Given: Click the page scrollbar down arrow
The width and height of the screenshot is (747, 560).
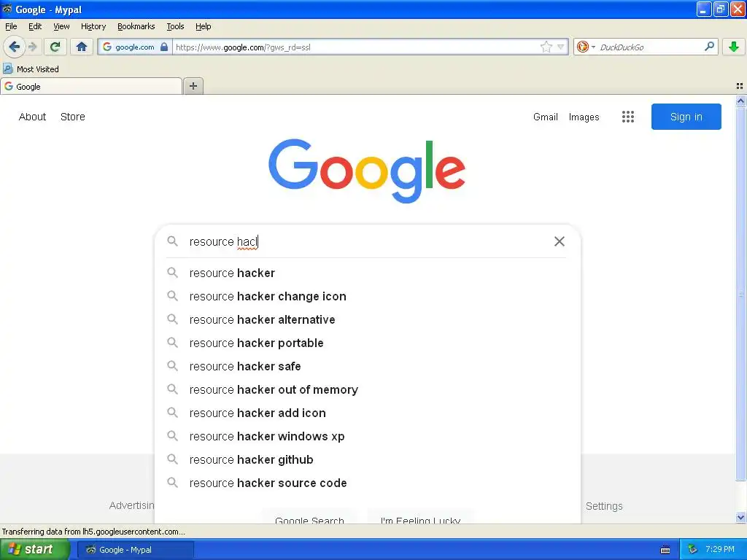Looking at the screenshot, I should (x=740, y=517).
